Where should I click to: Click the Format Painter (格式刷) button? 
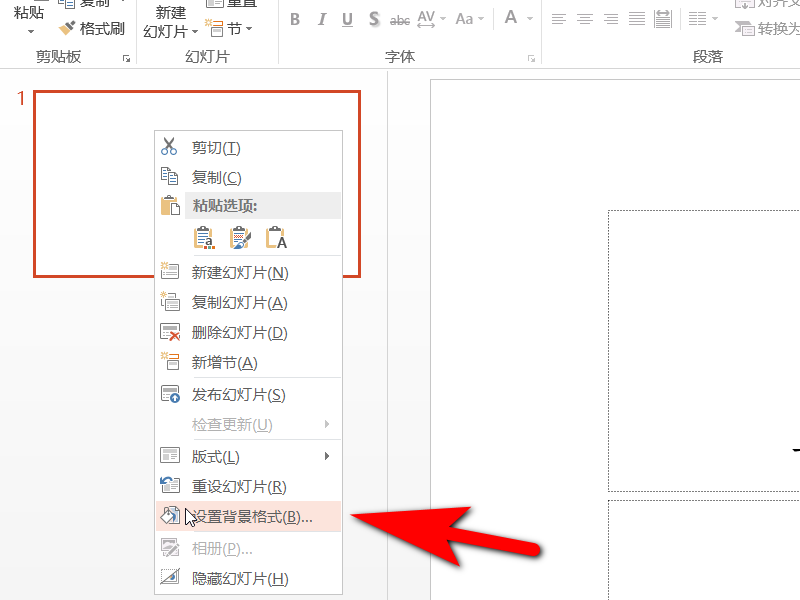pos(92,29)
